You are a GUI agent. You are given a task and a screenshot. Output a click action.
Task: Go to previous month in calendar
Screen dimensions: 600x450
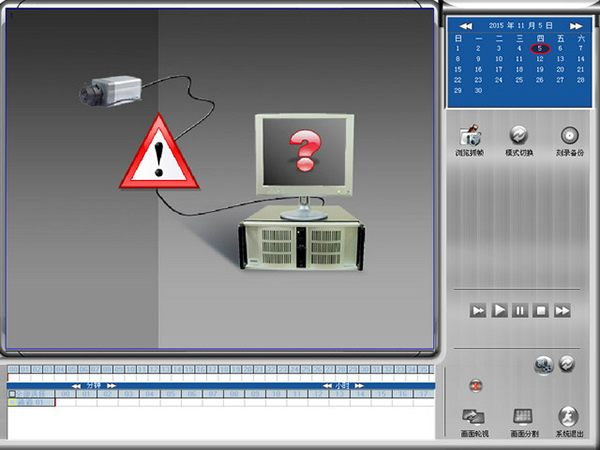click(465, 25)
